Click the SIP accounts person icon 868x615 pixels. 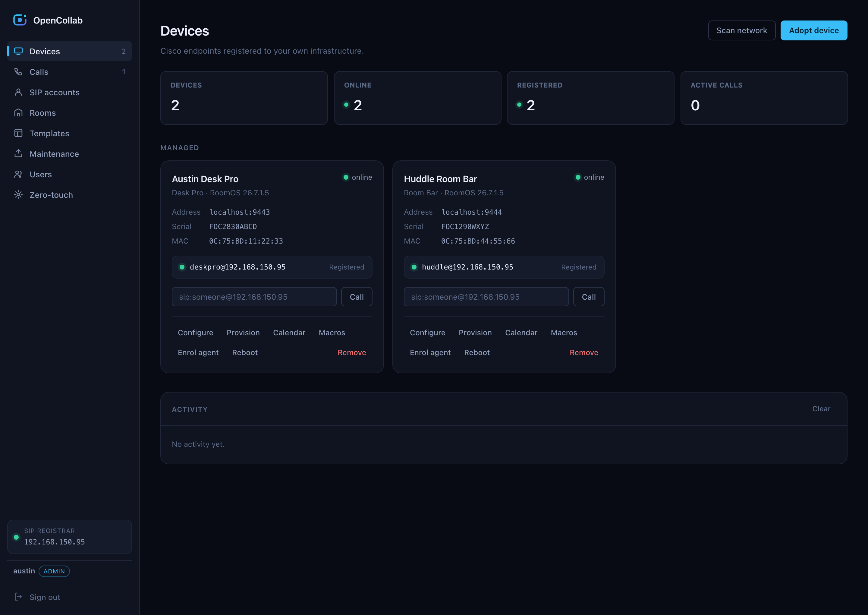pyautogui.click(x=18, y=92)
